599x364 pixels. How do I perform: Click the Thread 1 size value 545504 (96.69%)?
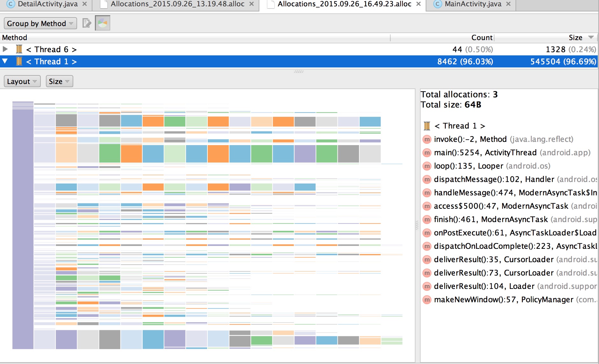click(563, 61)
